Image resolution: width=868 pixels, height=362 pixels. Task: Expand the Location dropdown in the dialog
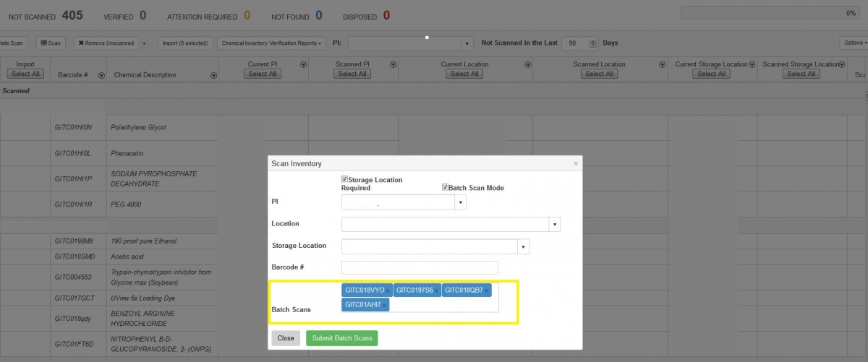555,225
